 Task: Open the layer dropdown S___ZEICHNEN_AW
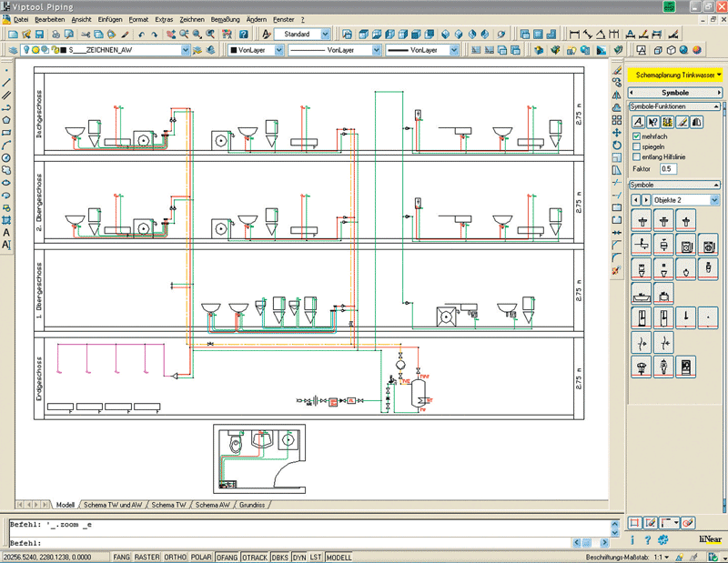(186, 50)
